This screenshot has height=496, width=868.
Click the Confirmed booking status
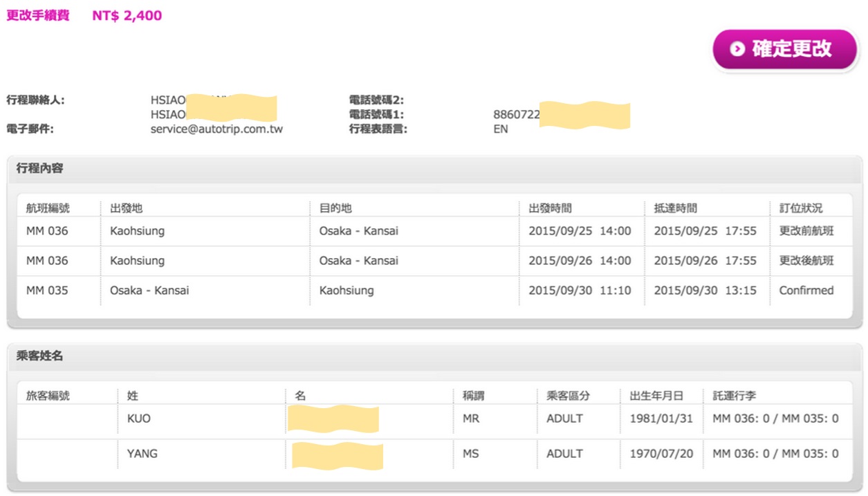click(x=806, y=291)
